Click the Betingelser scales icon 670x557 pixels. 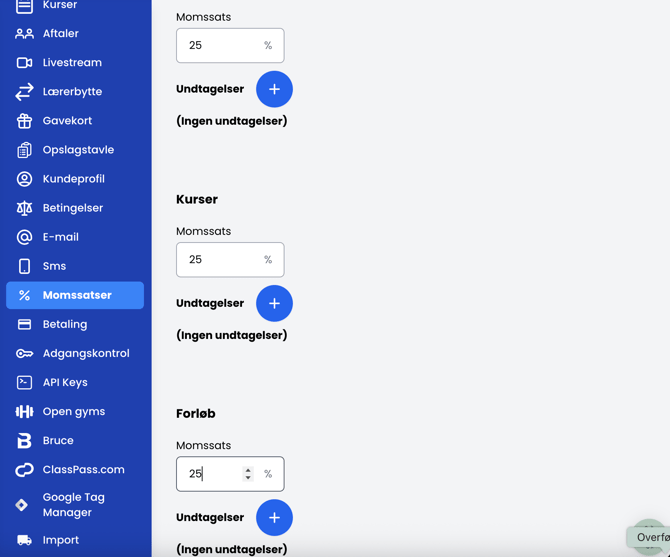[24, 208]
